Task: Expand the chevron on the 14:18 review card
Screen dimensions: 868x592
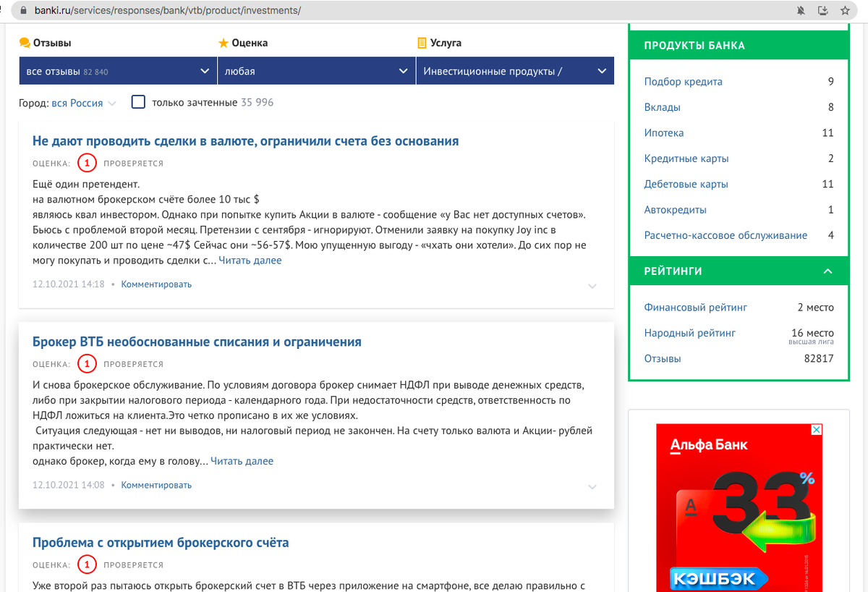Action: coord(592,286)
